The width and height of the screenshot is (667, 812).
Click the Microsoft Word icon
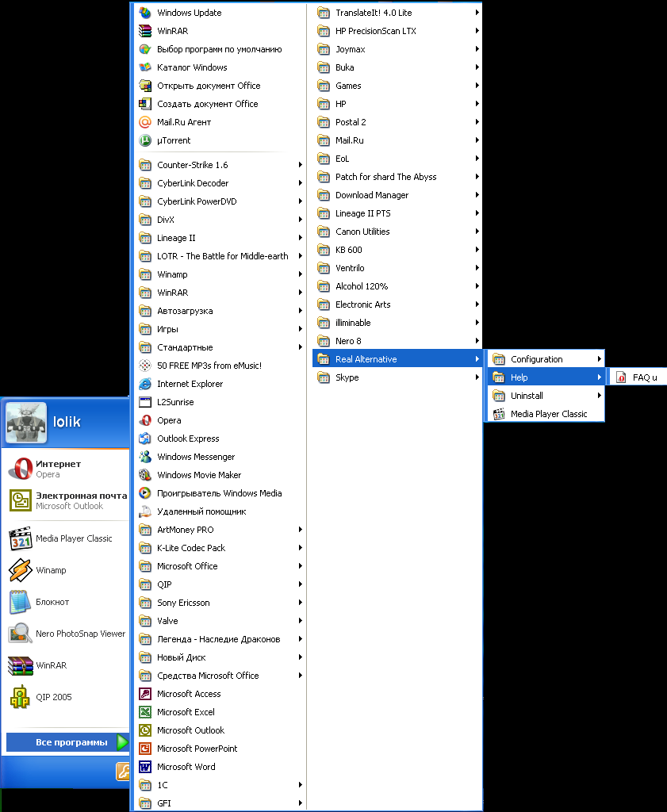tap(145, 767)
